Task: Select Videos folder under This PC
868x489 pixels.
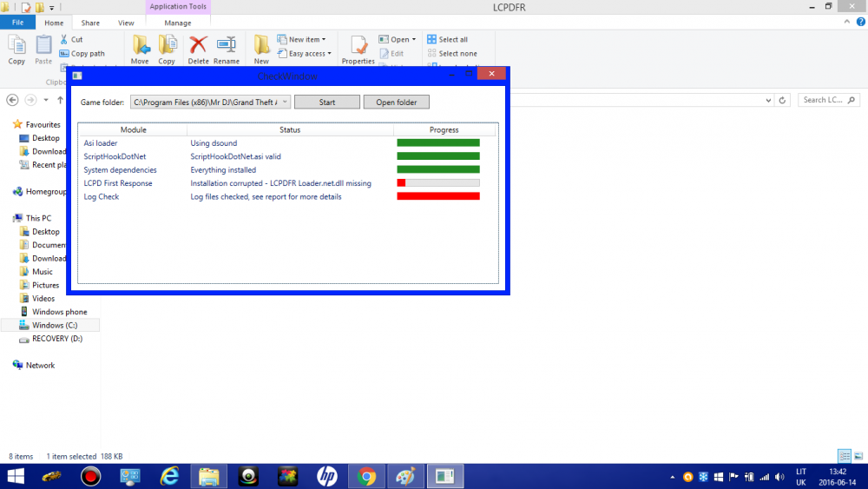Action: pos(37,299)
